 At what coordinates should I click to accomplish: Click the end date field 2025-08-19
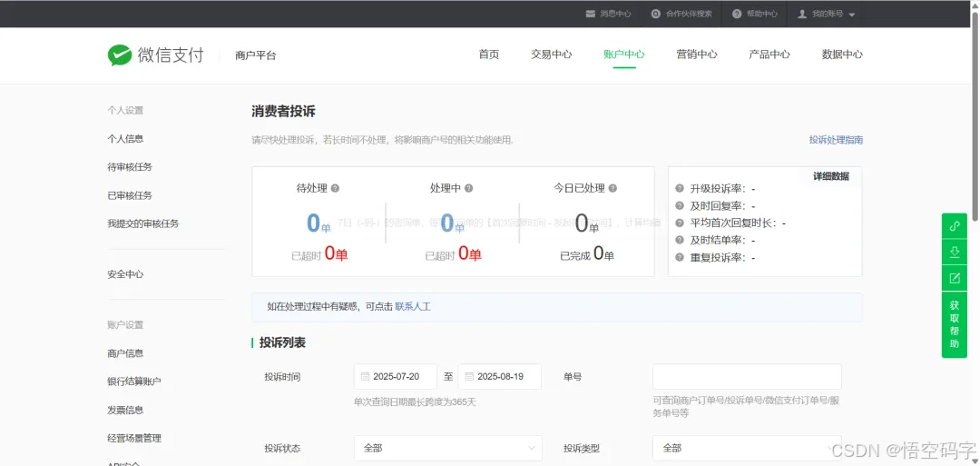coord(499,377)
